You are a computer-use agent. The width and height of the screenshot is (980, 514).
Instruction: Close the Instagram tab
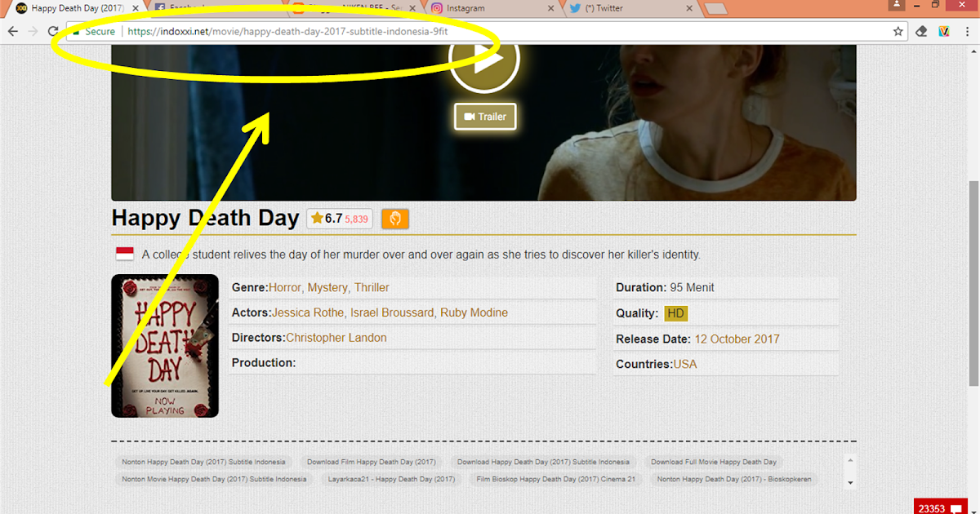click(550, 8)
